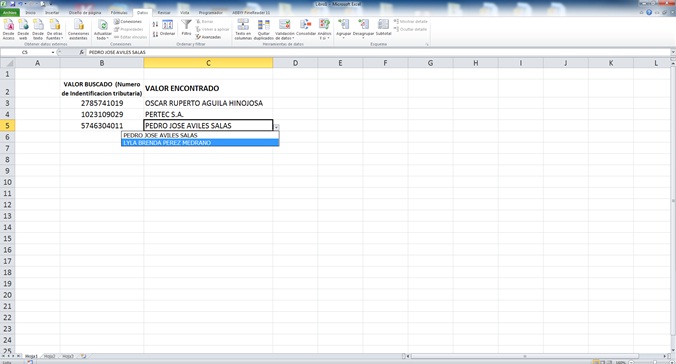676x364 pixels.
Task: Switch to Hoja2 sheet tab
Action: click(50, 356)
